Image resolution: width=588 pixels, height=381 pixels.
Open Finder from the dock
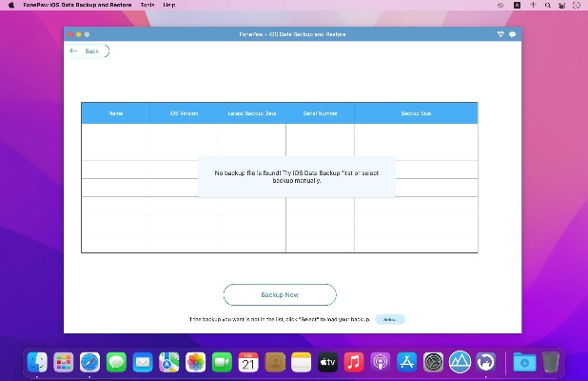point(38,362)
